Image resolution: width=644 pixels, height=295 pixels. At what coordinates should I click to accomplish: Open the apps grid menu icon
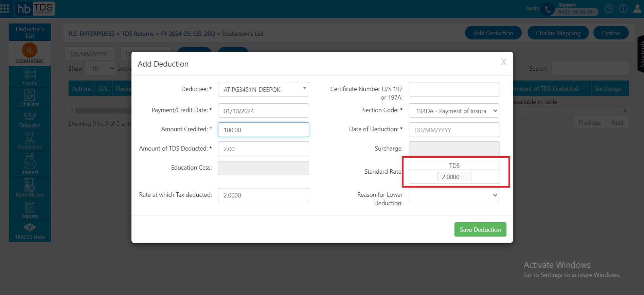(5, 8)
